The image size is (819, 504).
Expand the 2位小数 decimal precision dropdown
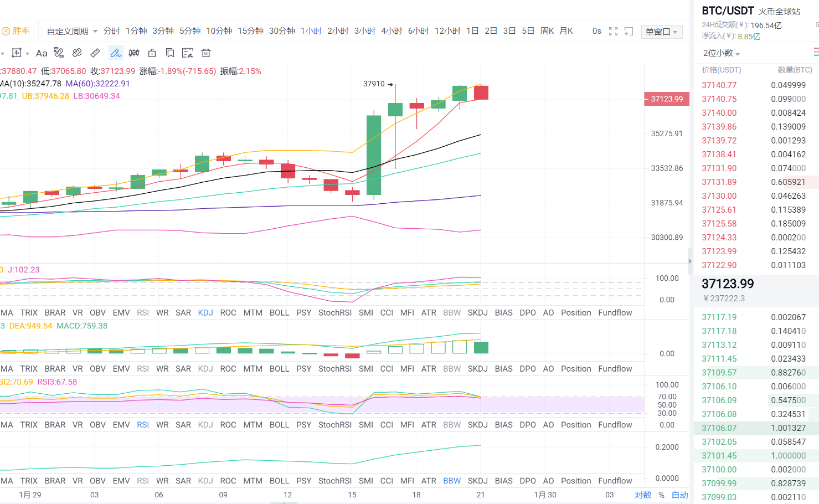pyautogui.click(x=721, y=53)
